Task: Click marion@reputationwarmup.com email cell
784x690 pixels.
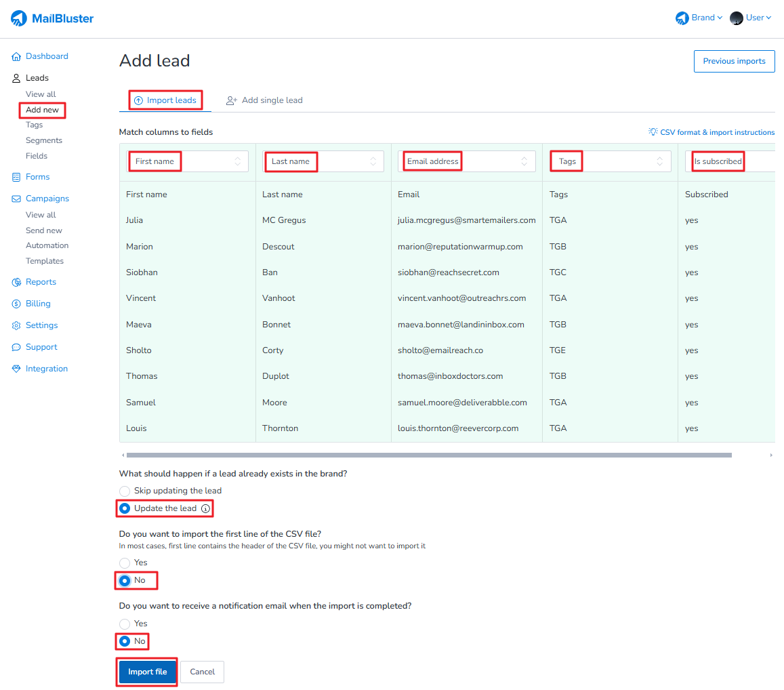Action: (x=460, y=247)
